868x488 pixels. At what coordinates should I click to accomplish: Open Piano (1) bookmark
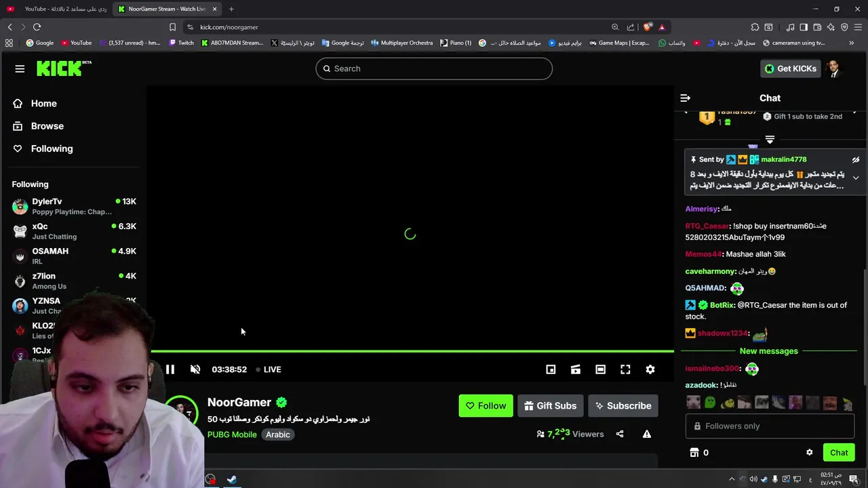click(456, 43)
